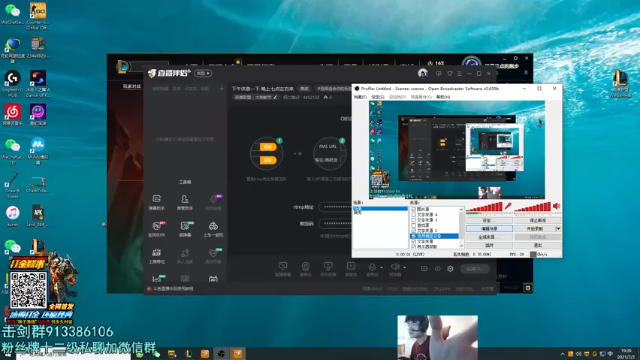Click OBS Exit button
Screen dimensions: 640x360
(538, 245)
